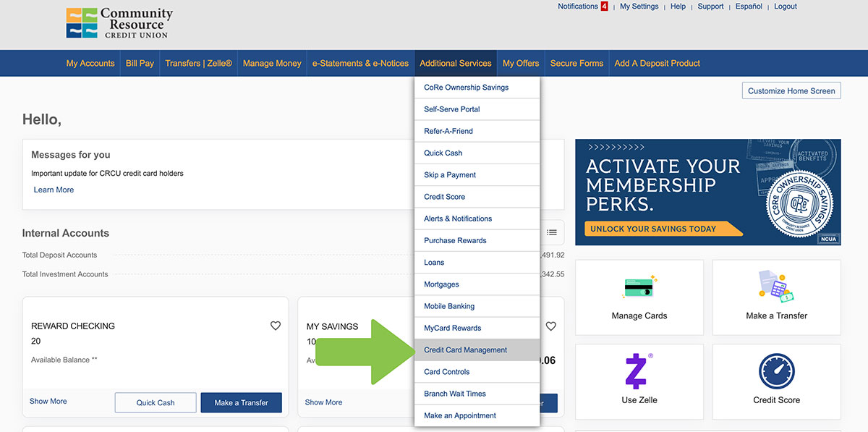
Task: Expand Show More on My Savings card
Action: pos(323,402)
